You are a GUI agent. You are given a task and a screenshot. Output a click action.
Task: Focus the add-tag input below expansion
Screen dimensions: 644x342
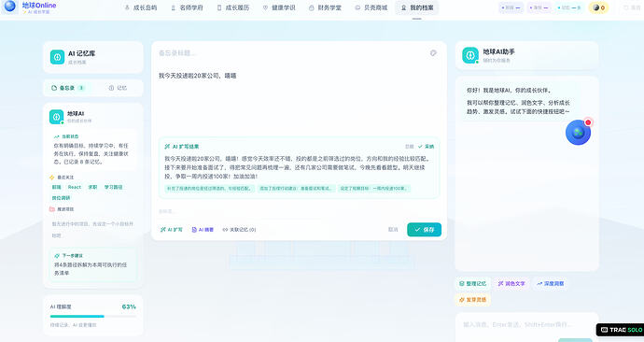click(x=299, y=211)
